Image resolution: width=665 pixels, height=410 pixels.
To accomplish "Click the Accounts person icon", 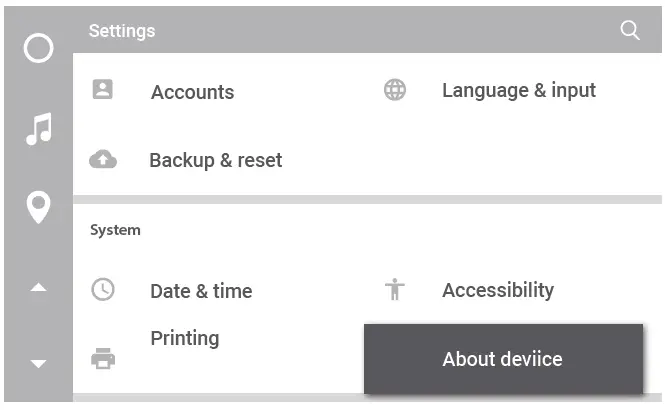I will [102, 90].
